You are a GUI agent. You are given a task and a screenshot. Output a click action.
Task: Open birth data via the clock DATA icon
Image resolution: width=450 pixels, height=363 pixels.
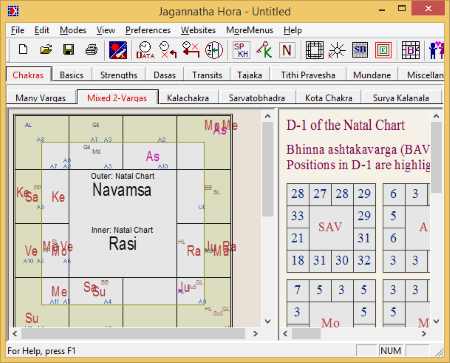[145, 50]
